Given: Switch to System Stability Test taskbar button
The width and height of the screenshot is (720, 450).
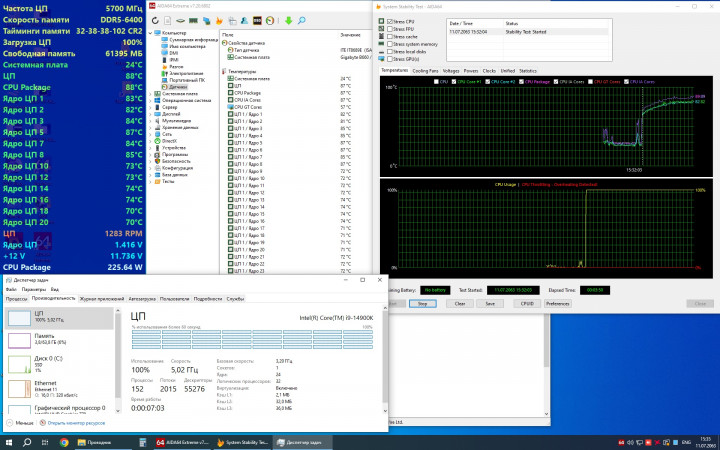Looking at the screenshot, I should (242, 443).
